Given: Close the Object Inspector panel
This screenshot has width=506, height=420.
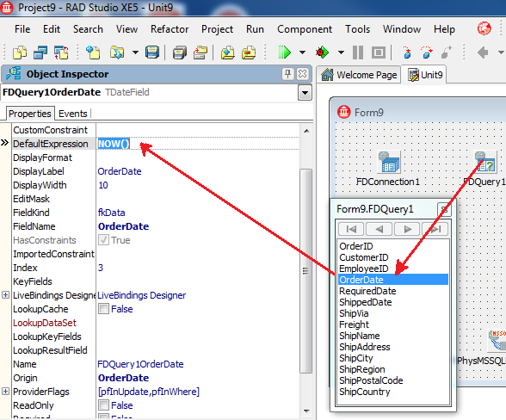Looking at the screenshot, I should pos(302,74).
